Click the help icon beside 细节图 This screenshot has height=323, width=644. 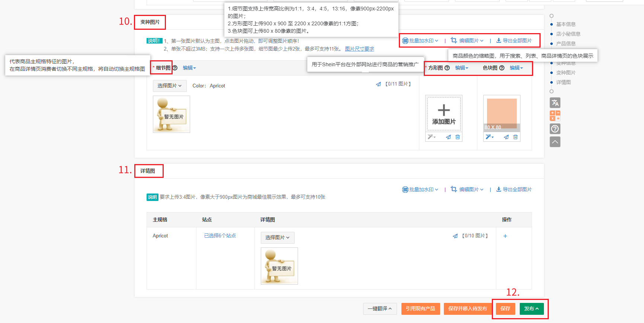[x=175, y=68]
